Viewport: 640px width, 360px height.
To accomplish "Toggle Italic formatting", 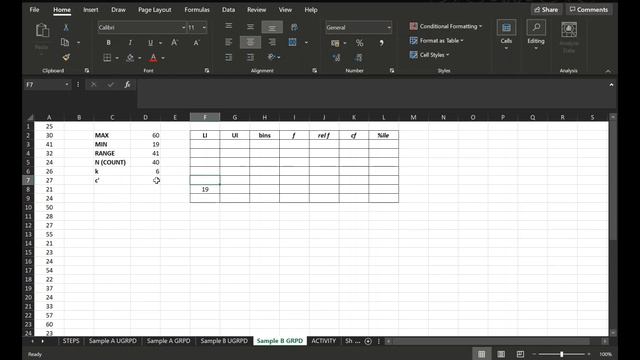I will click(130, 42).
